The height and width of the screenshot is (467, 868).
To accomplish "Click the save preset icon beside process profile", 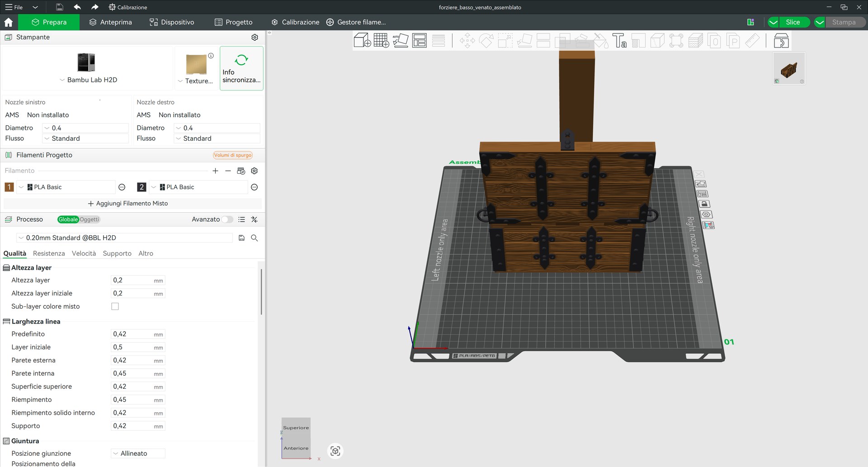I will click(x=241, y=238).
